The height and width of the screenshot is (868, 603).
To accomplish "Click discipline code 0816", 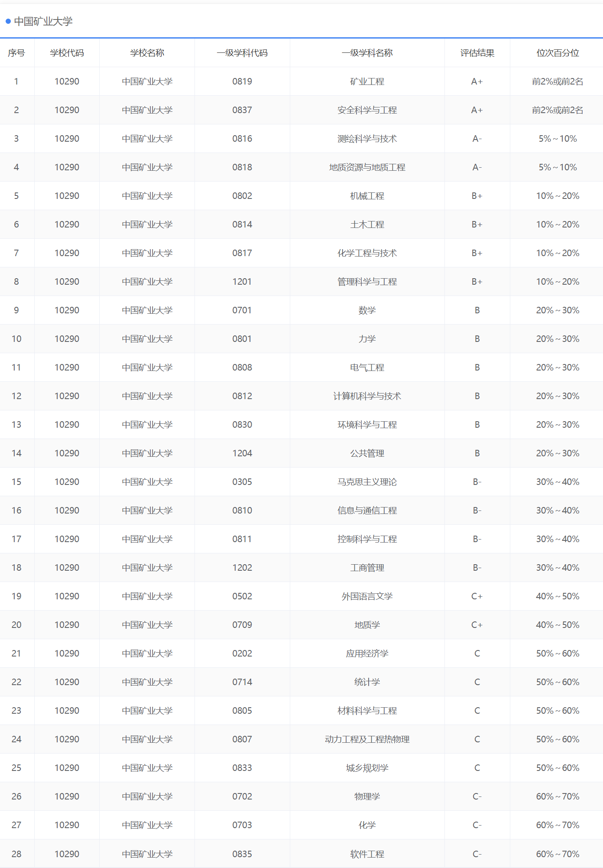I will point(242,139).
